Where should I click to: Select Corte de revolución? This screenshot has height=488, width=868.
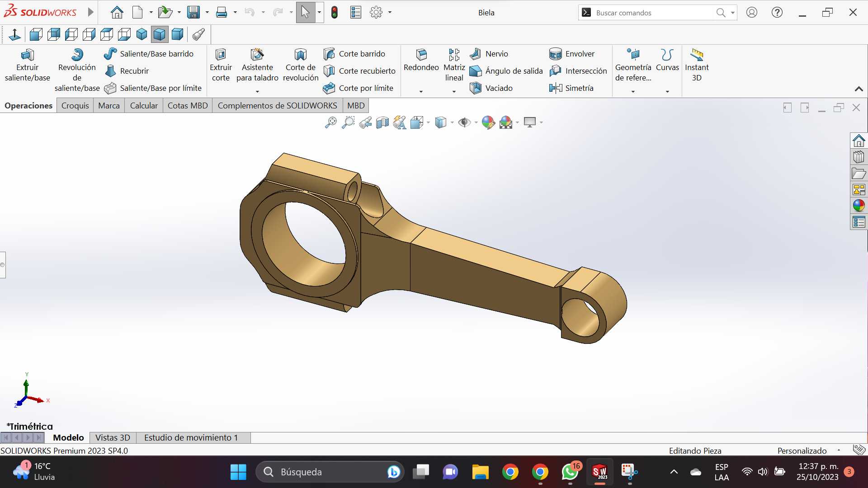click(301, 66)
